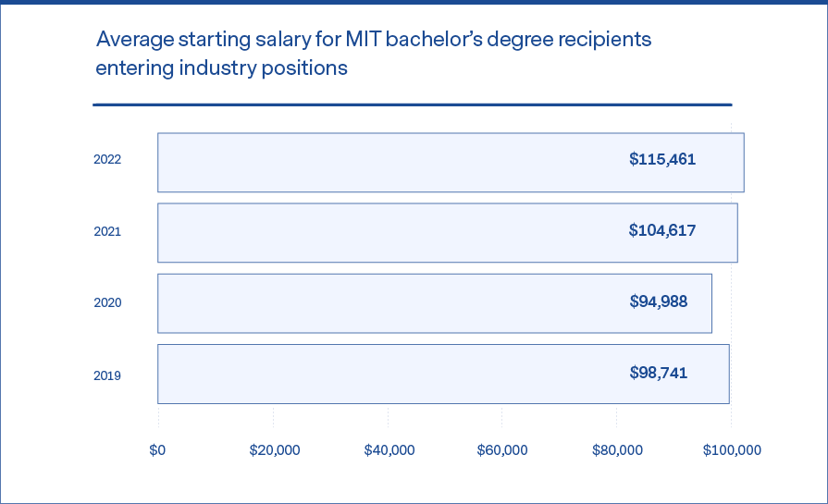This screenshot has width=828, height=504.
Task: Click the chart title text
Action: click(374, 54)
